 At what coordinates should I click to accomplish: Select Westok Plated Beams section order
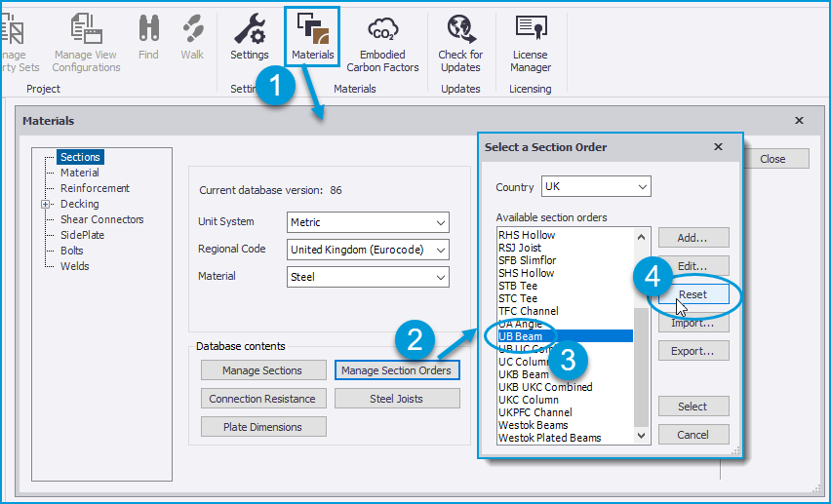pos(549,438)
